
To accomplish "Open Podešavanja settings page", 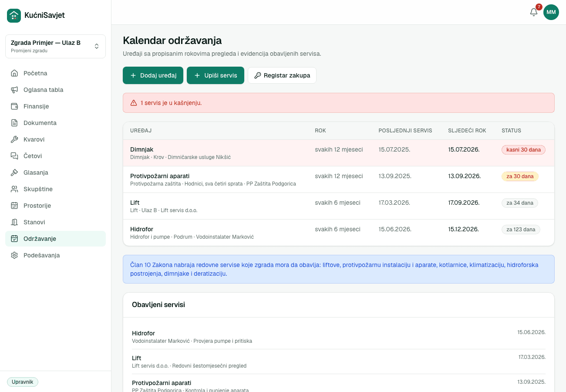I will pos(55,255).
